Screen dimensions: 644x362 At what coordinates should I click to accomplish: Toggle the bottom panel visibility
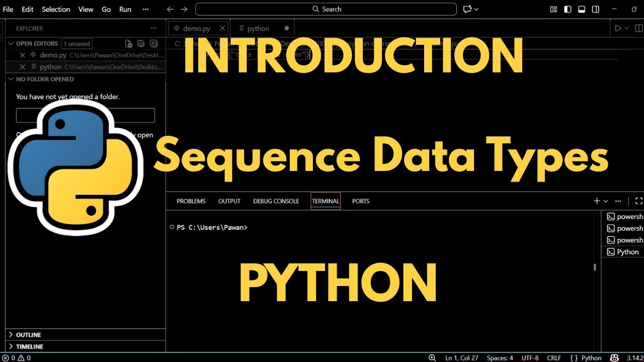point(582,9)
